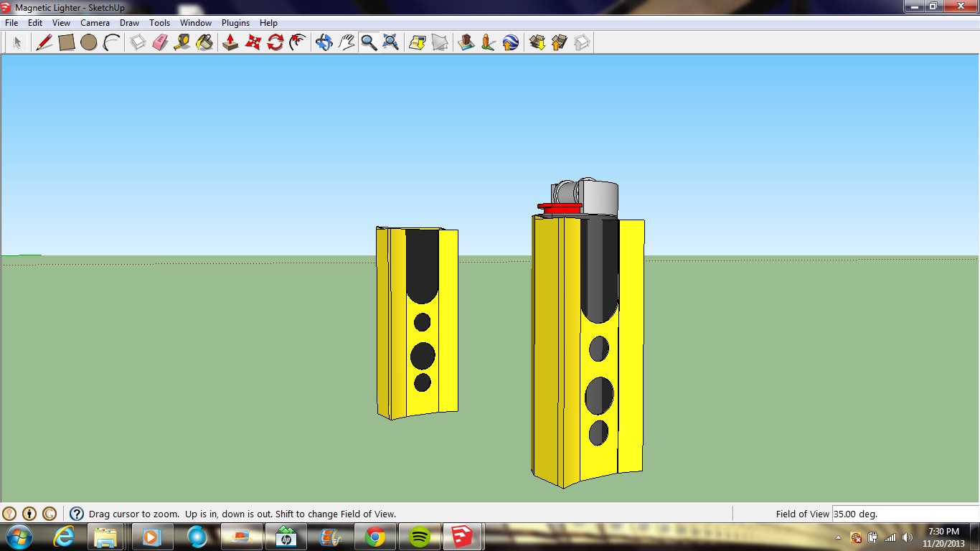Image resolution: width=980 pixels, height=551 pixels.
Task: Open the Edit menu
Action: (35, 23)
